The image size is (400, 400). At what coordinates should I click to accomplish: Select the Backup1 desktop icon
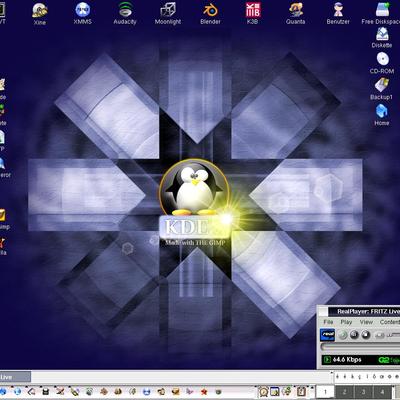(382, 89)
